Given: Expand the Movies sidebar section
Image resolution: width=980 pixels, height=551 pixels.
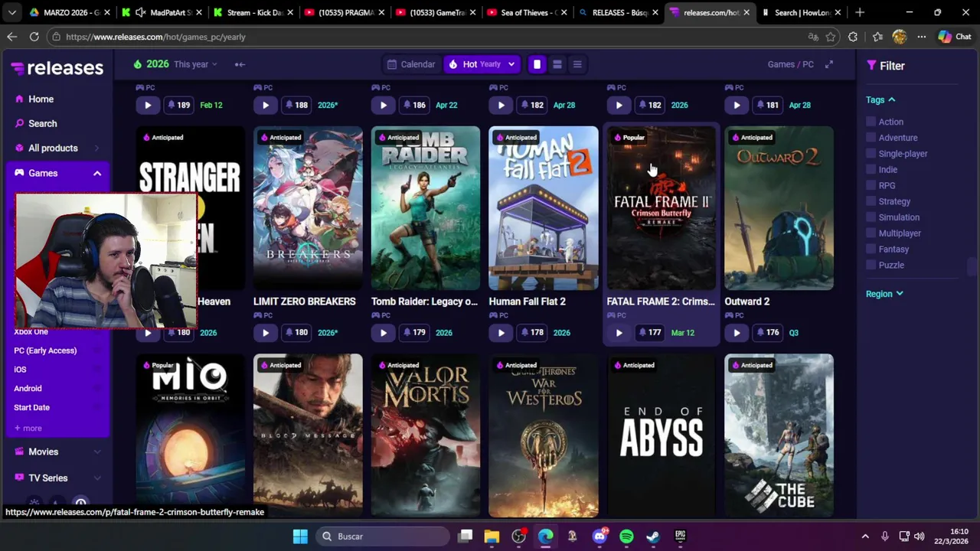Looking at the screenshot, I should click(97, 452).
